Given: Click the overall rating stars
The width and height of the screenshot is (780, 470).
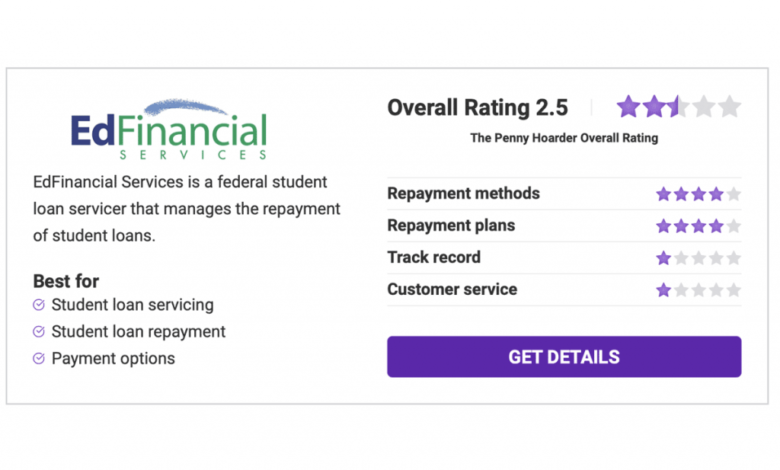Looking at the screenshot, I should click(679, 106).
